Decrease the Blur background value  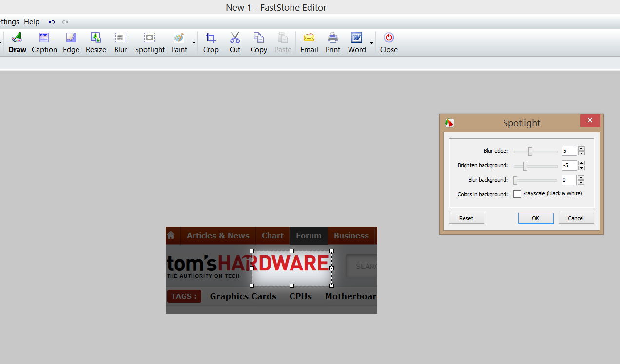tap(581, 183)
